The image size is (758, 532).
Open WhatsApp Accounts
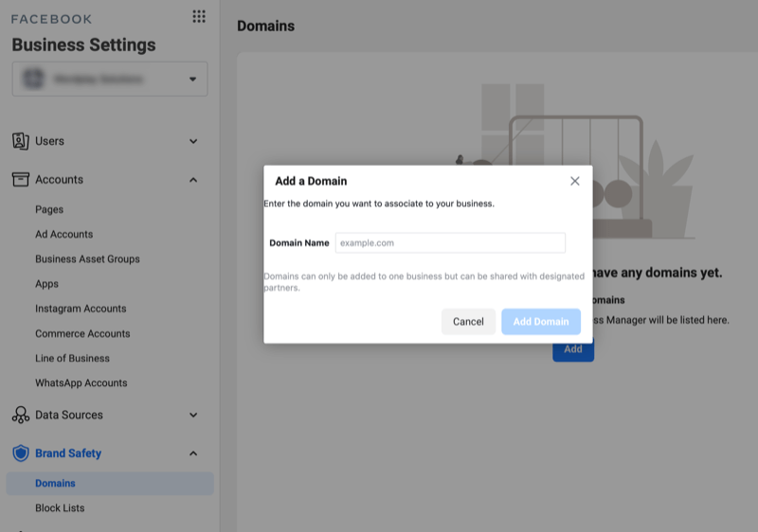(x=81, y=382)
